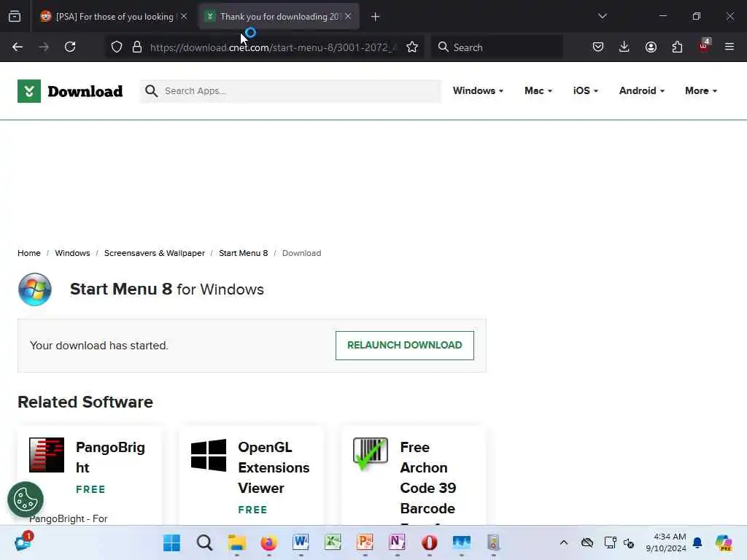
Task: Open the Start Menu 8 breadcrumb
Action: point(244,253)
